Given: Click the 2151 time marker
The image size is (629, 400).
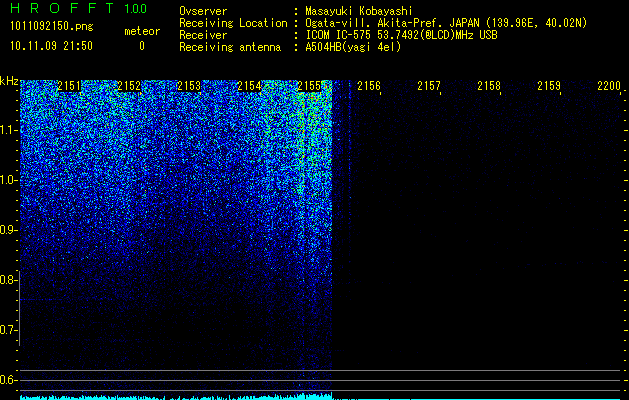Looking at the screenshot, I should point(69,86).
